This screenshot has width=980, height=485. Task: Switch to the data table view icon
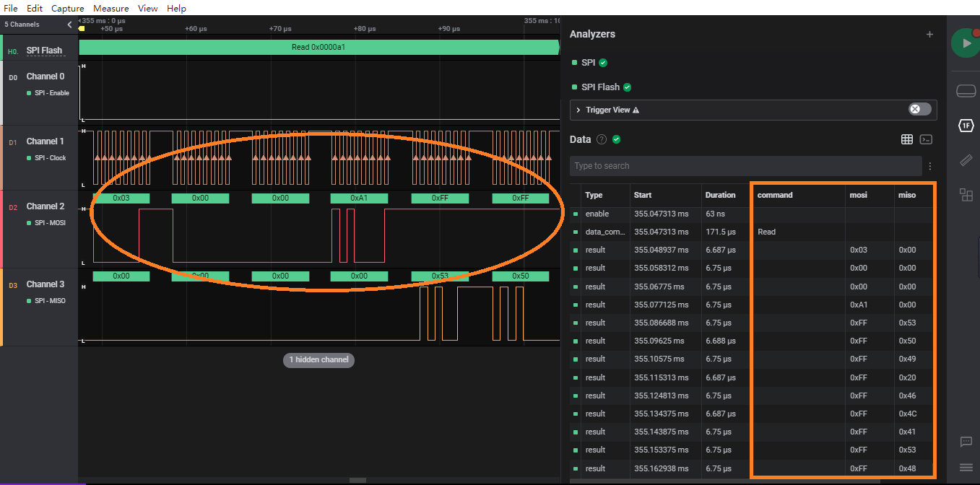[907, 139]
